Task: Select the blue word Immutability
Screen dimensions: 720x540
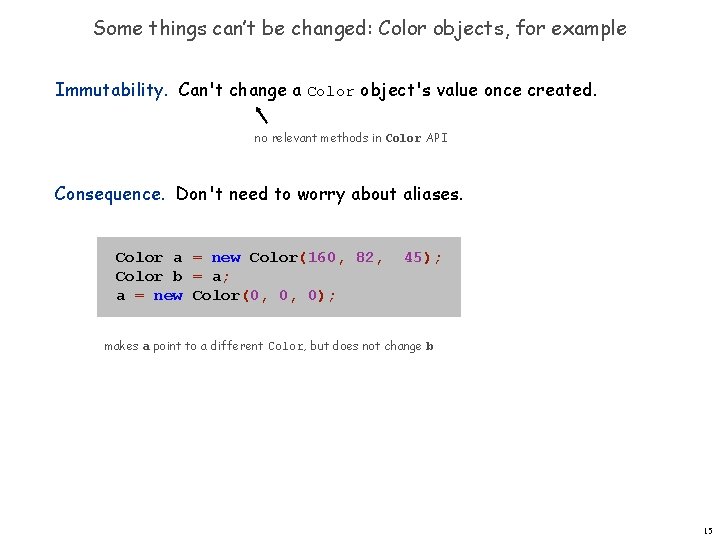Action: tap(111, 90)
